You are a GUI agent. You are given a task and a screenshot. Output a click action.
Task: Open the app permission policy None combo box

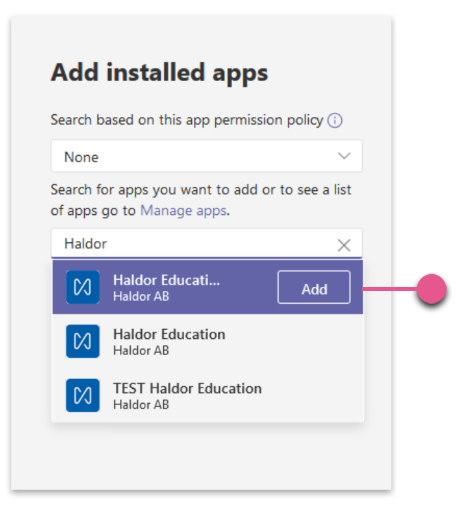pyautogui.click(x=207, y=156)
